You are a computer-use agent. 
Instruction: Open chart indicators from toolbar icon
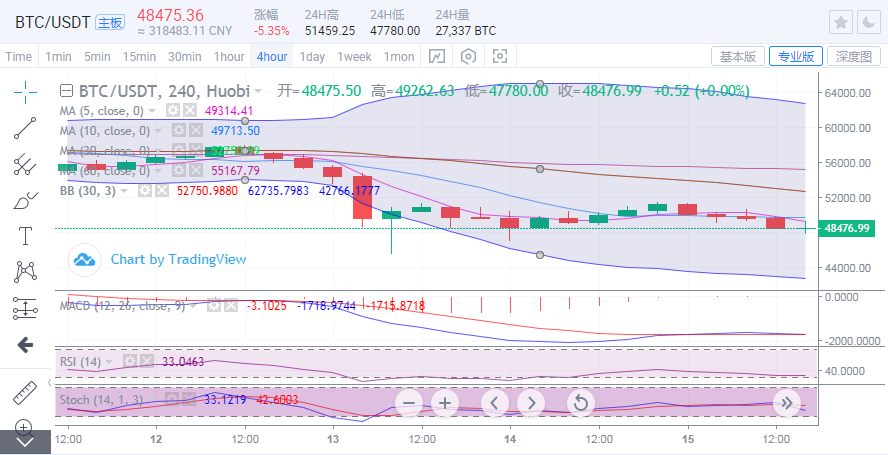click(x=437, y=56)
